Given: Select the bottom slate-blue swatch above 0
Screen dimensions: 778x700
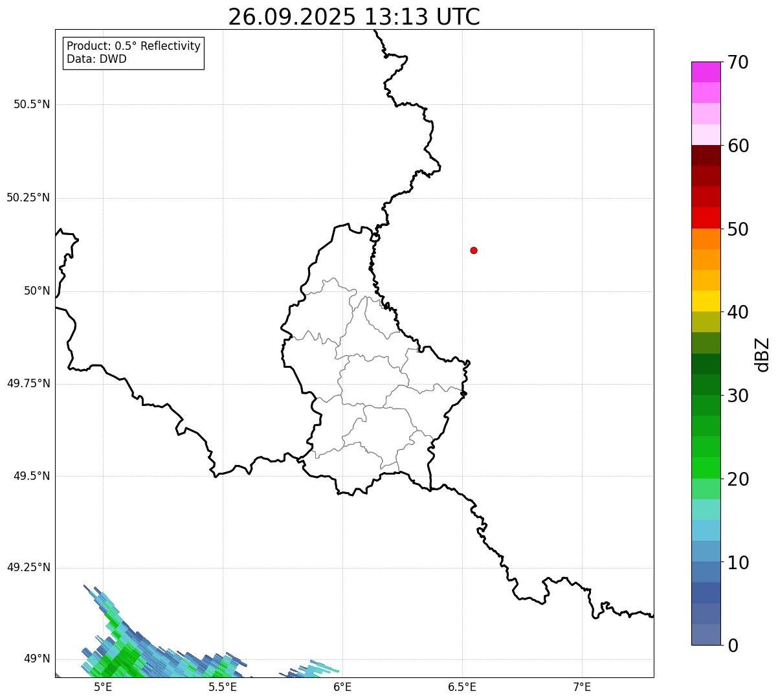Looking at the screenshot, I should click(x=706, y=635).
